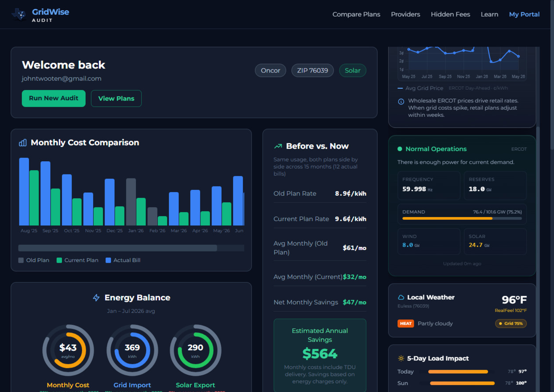
Task: Click the Energy Balance lightning bolt icon
Action: coord(96,298)
